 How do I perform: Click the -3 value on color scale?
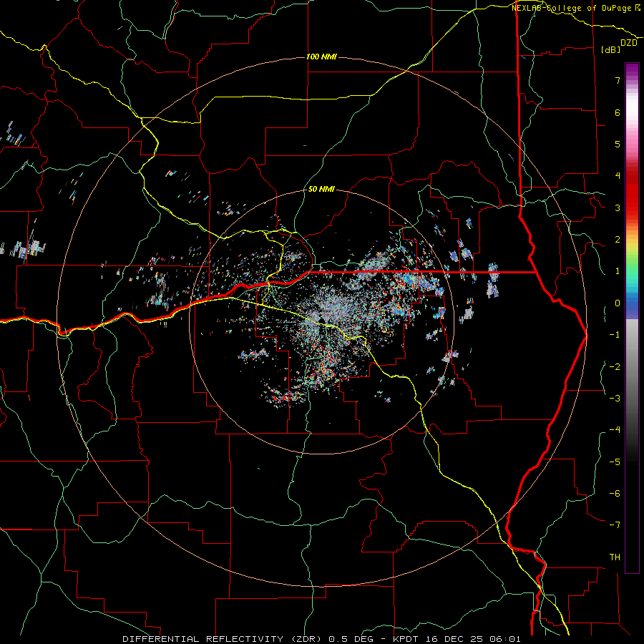615,399
